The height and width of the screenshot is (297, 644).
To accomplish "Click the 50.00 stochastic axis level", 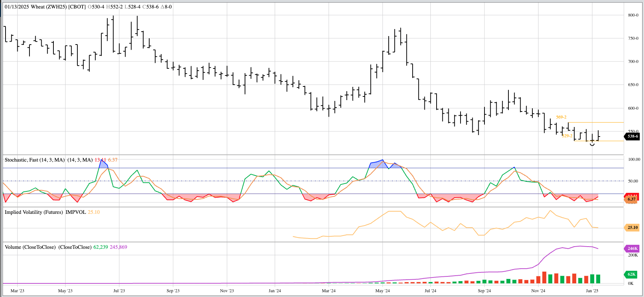I will [633, 181].
